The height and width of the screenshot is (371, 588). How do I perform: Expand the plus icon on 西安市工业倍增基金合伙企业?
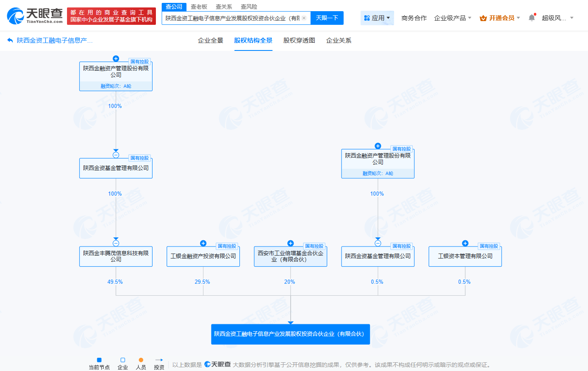tap(291, 243)
